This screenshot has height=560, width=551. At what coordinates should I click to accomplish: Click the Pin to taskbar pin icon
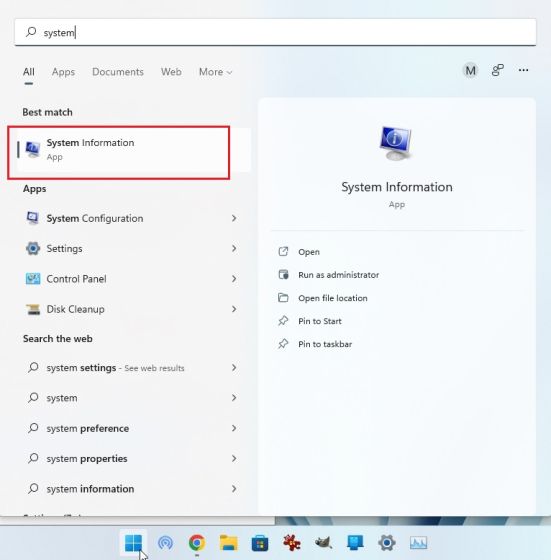click(x=283, y=344)
